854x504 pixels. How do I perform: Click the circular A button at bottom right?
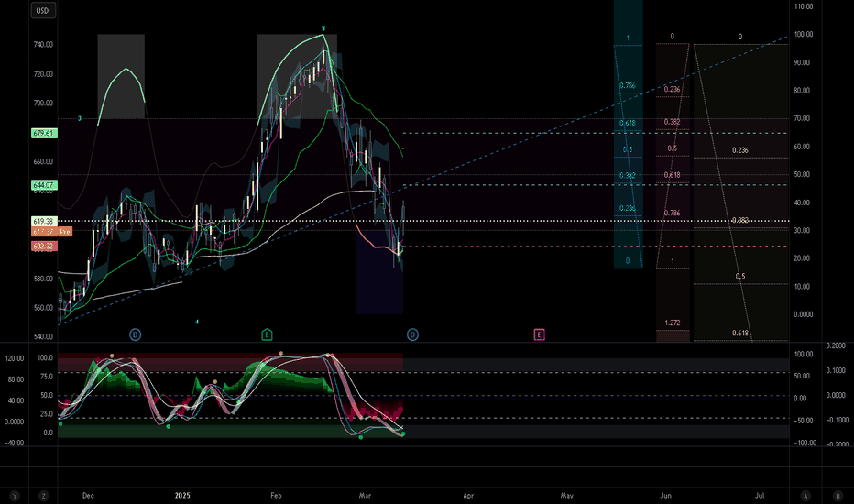click(805, 496)
